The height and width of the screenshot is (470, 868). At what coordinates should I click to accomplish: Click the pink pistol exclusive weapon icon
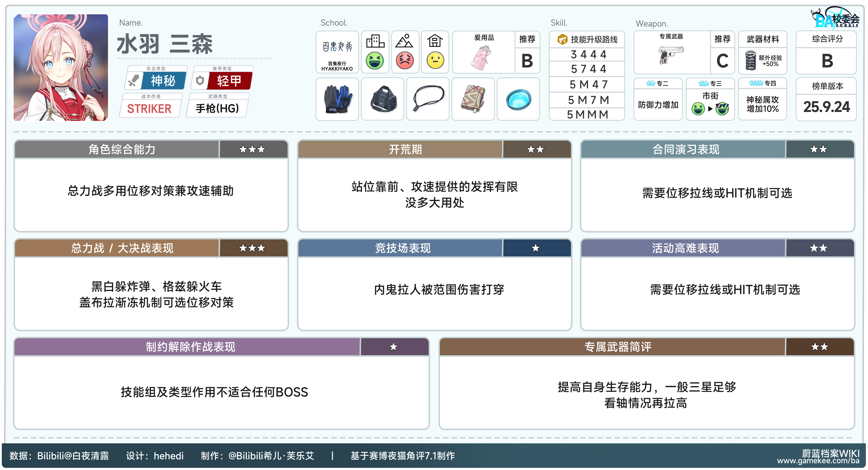point(671,56)
